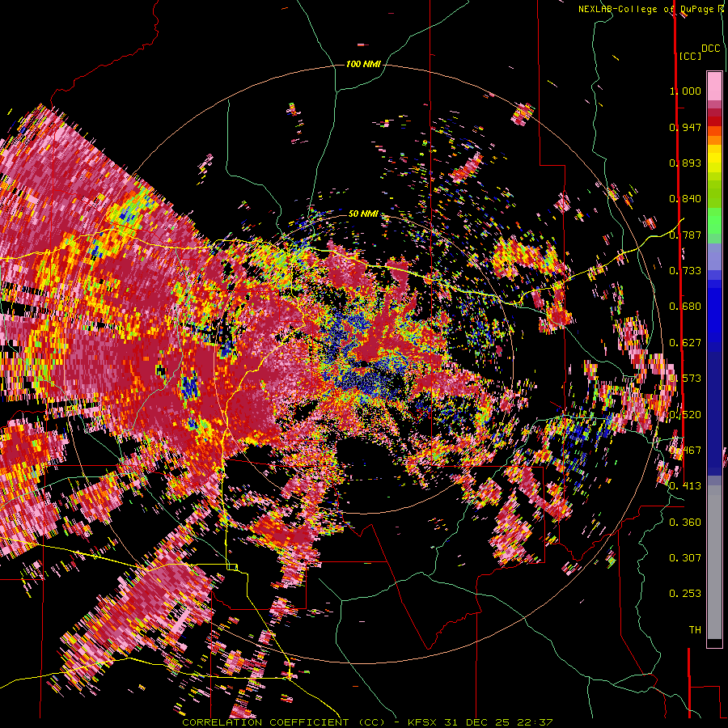Click the 0.680 legend value
This screenshot has height=728, width=728.
click(x=685, y=307)
